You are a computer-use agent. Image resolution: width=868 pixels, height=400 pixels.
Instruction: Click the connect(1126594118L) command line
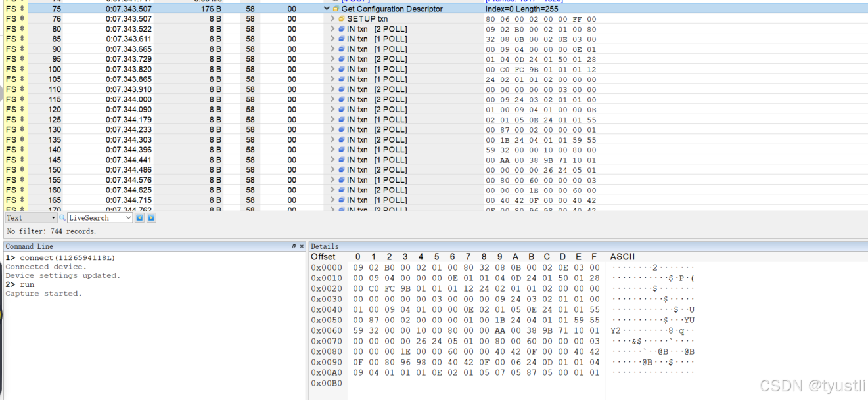67,258
